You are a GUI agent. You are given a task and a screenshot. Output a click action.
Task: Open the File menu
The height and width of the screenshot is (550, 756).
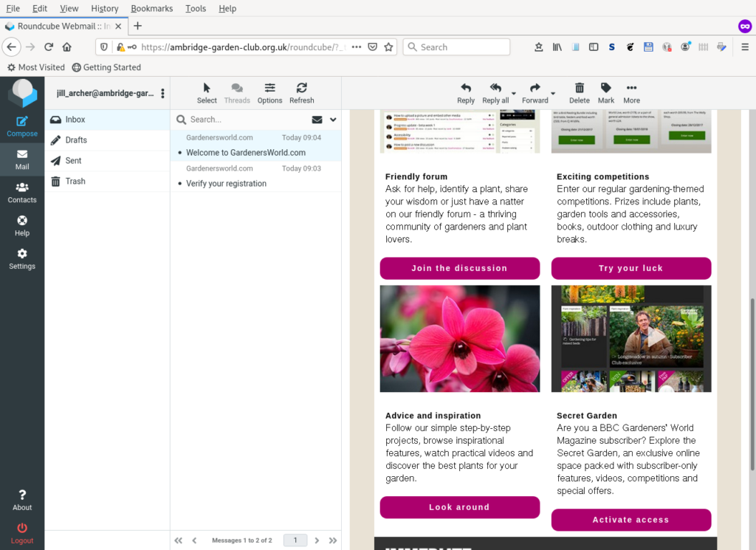pyautogui.click(x=13, y=8)
